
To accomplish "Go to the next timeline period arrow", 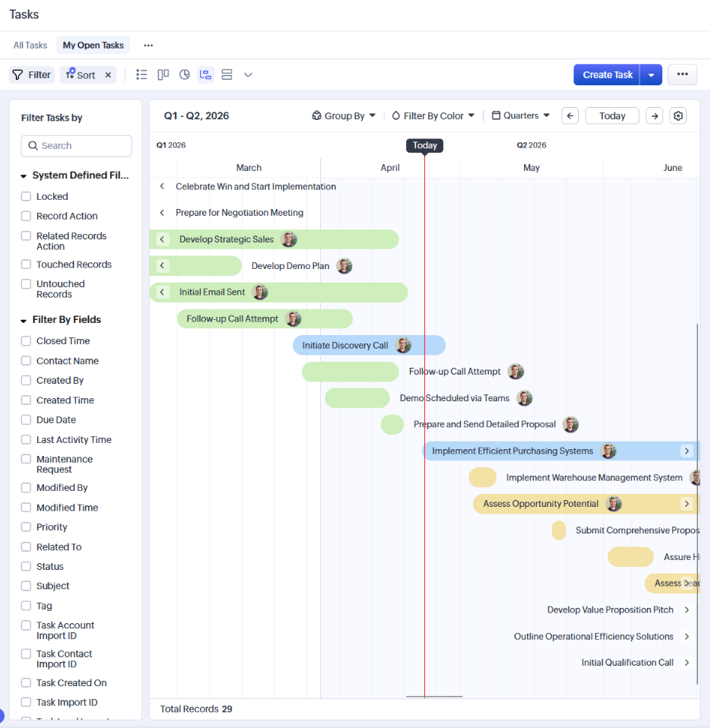I will click(654, 116).
